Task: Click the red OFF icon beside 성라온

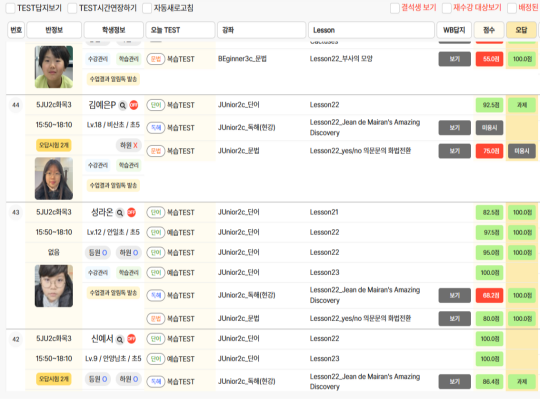Action: [x=131, y=213]
